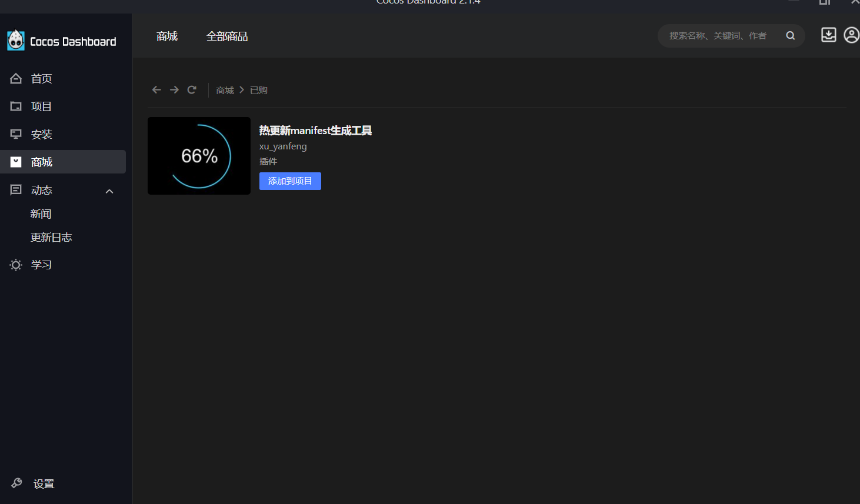
Task: Open the downloads inbox icon
Action: (829, 35)
